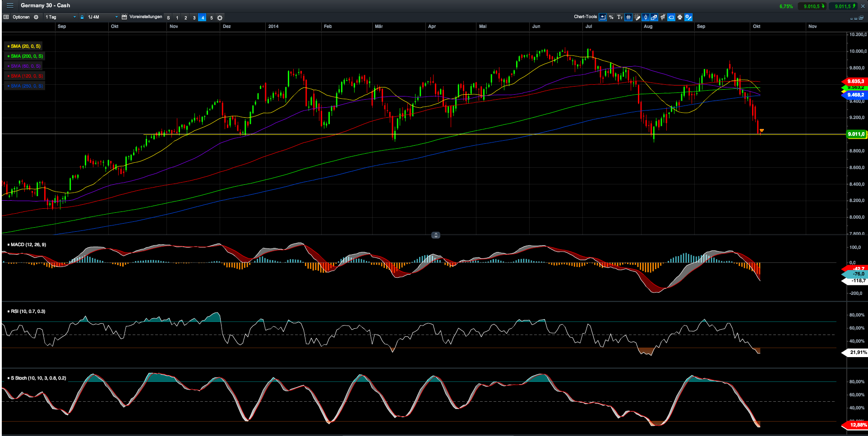Click the sell price 9.010,5 button

[x=813, y=7]
